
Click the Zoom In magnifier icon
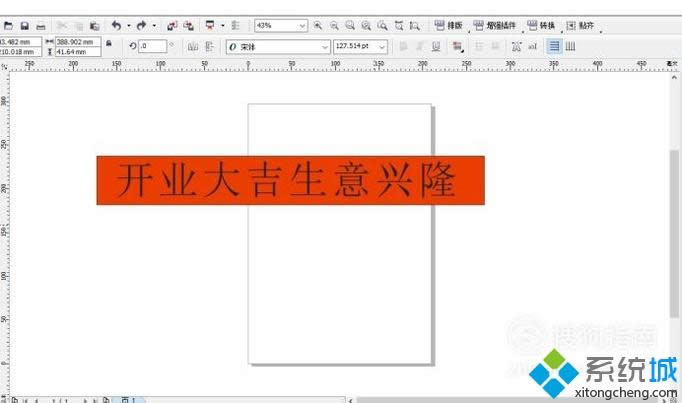pyautogui.click(x=318, y=26)
